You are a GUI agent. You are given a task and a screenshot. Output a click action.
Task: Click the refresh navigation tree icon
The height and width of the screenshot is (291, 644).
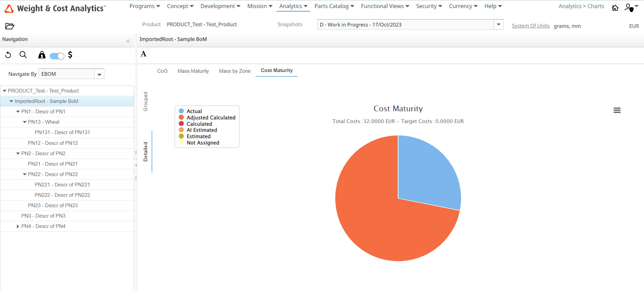(x=8, y=55)
